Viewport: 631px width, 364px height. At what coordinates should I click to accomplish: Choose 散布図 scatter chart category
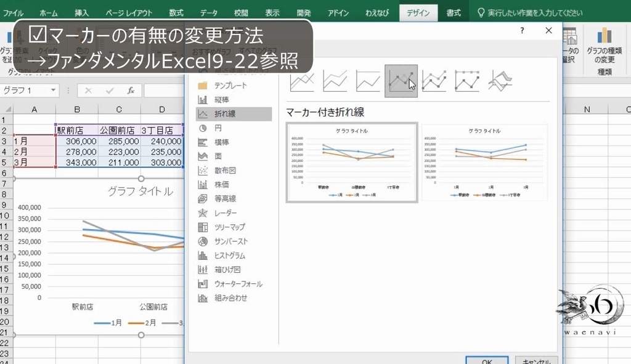[234, 170]
